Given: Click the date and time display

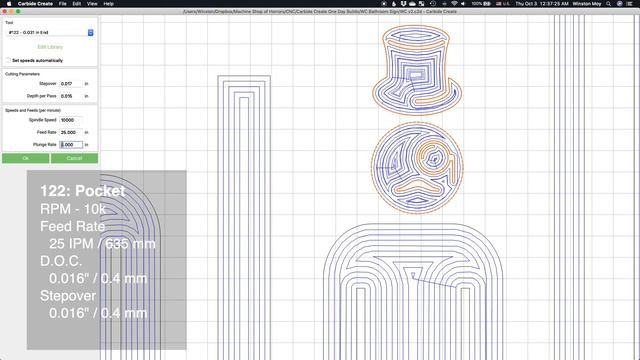Looking at the screenshot, I should click(x=542, y=3).
